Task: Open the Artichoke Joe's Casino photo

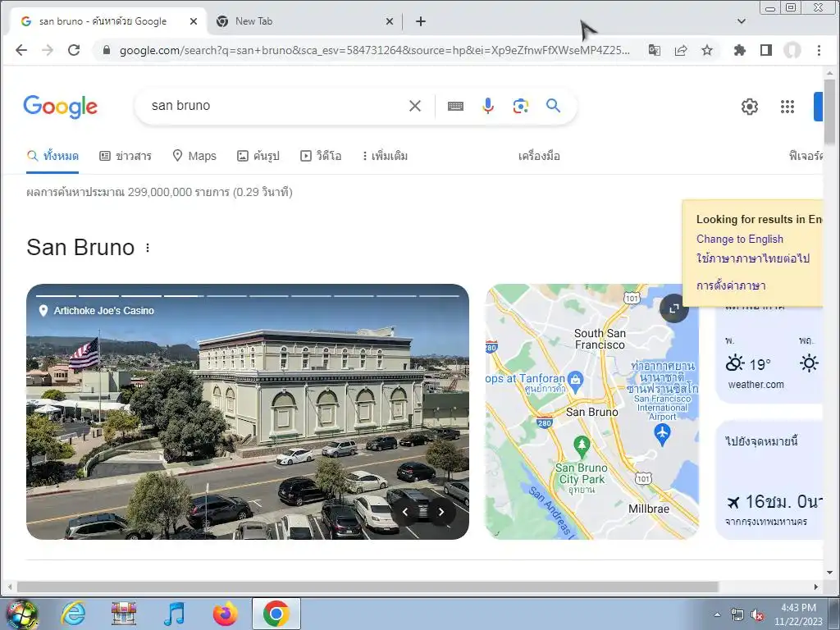Action: 248,412
